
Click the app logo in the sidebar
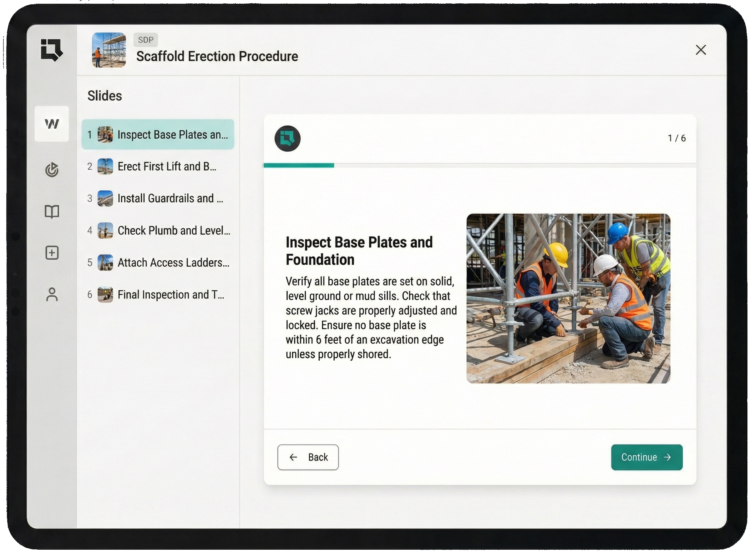pos(52,50)
